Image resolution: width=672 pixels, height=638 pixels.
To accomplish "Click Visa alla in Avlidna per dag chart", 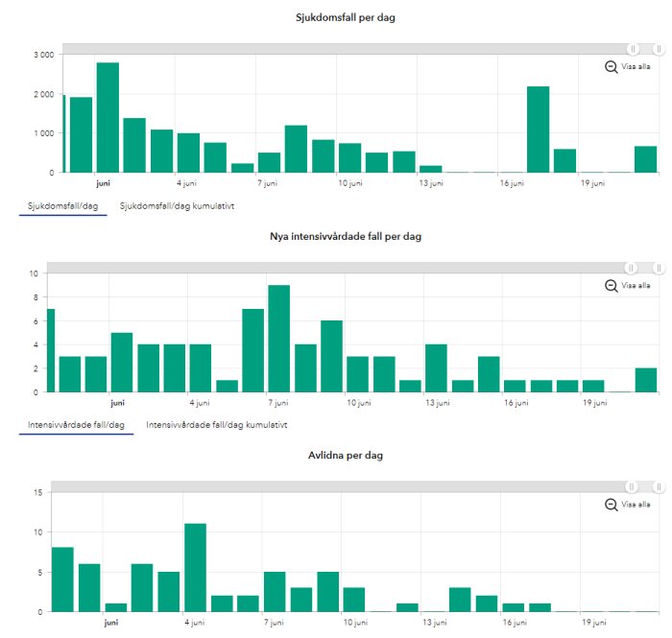I will (x=636, y=505).
